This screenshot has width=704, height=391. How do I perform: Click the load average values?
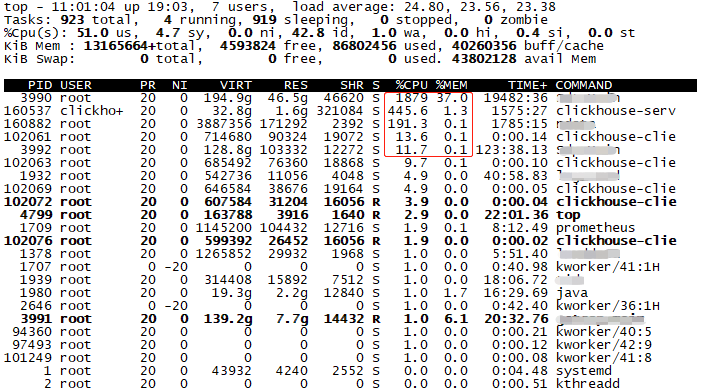click(480, 7)
